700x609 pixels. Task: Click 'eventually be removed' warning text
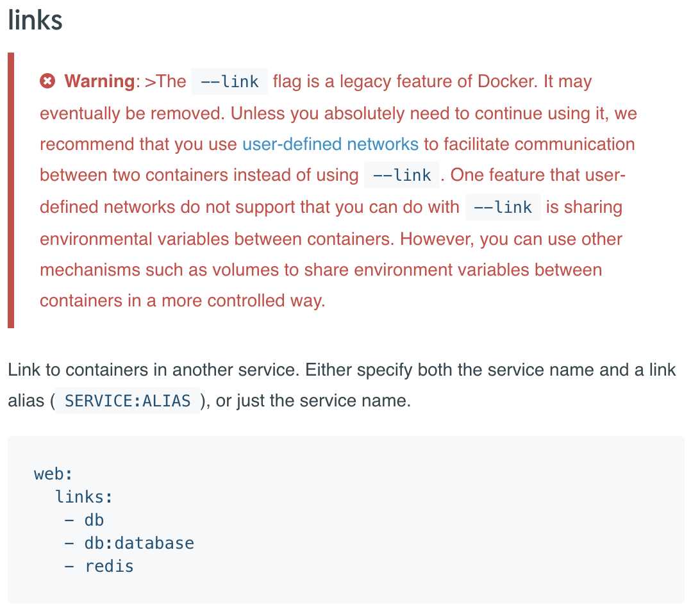click(132, 113)
